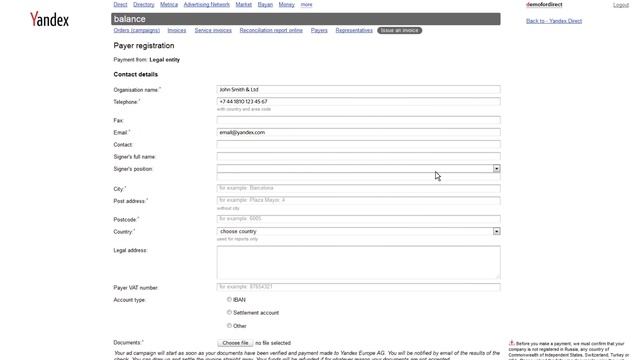Click the warning icon beside payment notice
This screenshot has height=360, width=640.
(511, 343)
